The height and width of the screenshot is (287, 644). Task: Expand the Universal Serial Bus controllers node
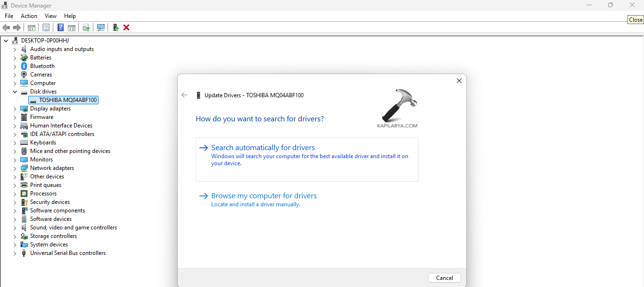15,253
